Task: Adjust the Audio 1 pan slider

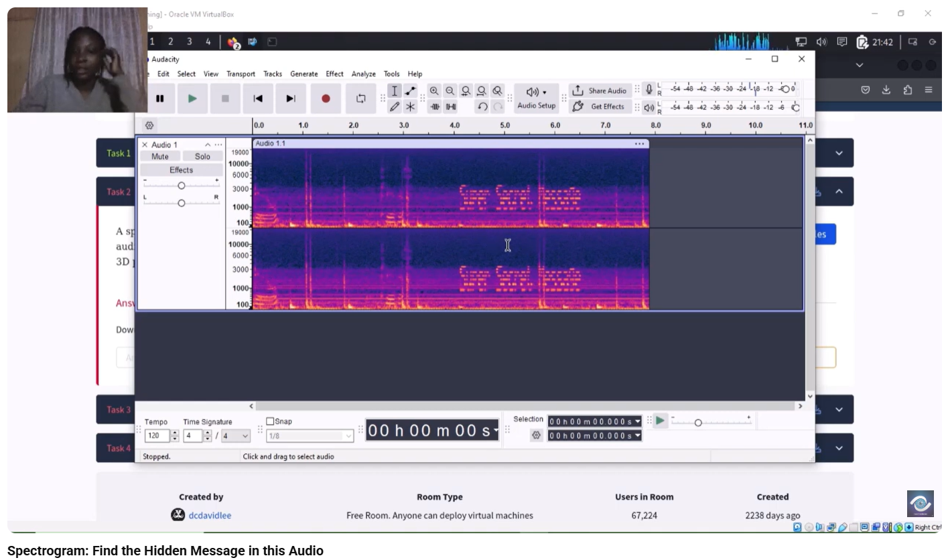Action: [181, 203]
